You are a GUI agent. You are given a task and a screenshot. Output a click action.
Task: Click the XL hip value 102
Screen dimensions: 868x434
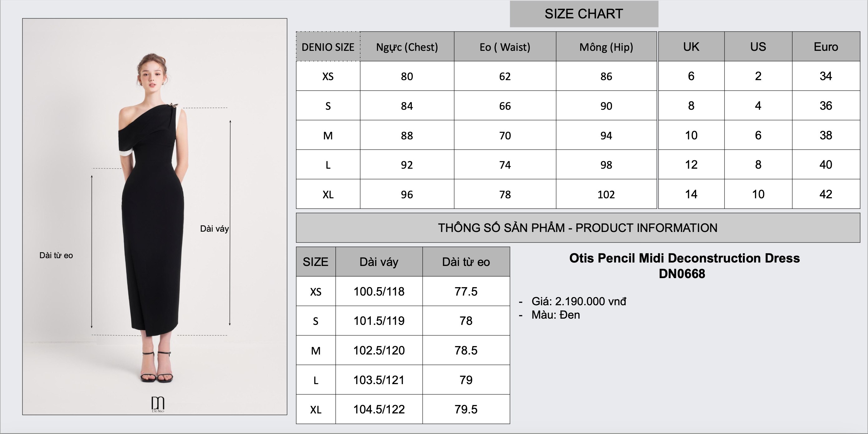pos(606,194)
